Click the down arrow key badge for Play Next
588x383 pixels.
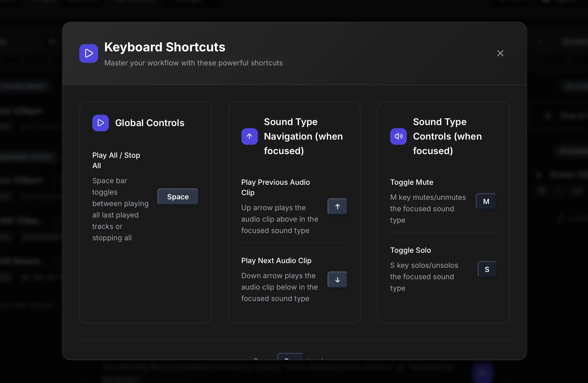337,279
